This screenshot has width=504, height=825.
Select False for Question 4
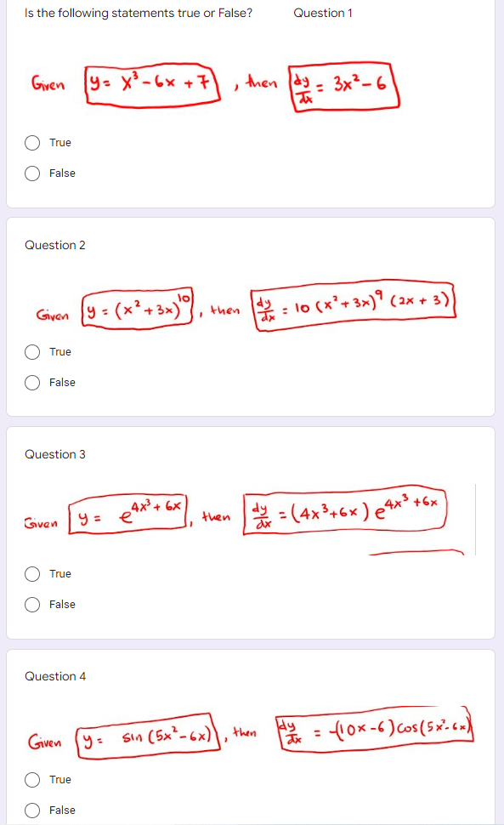click(x=32, y=810)
